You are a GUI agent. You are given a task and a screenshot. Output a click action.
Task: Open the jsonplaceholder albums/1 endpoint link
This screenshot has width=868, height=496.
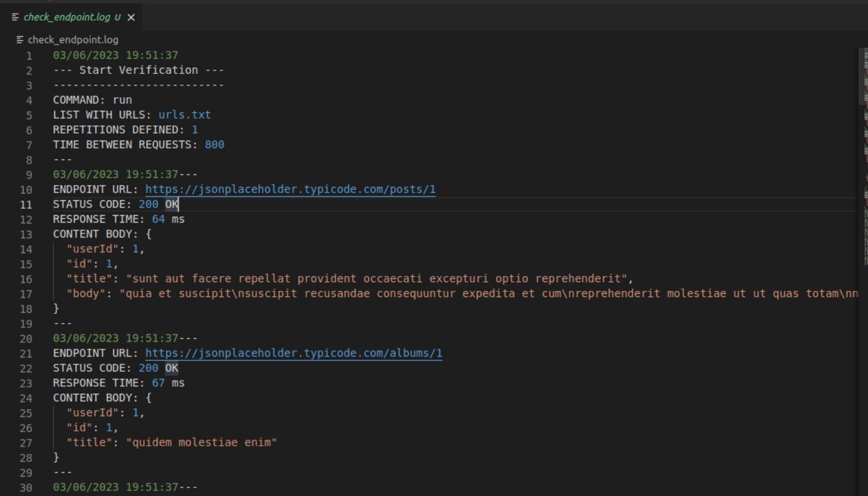[x=293, y=353]
